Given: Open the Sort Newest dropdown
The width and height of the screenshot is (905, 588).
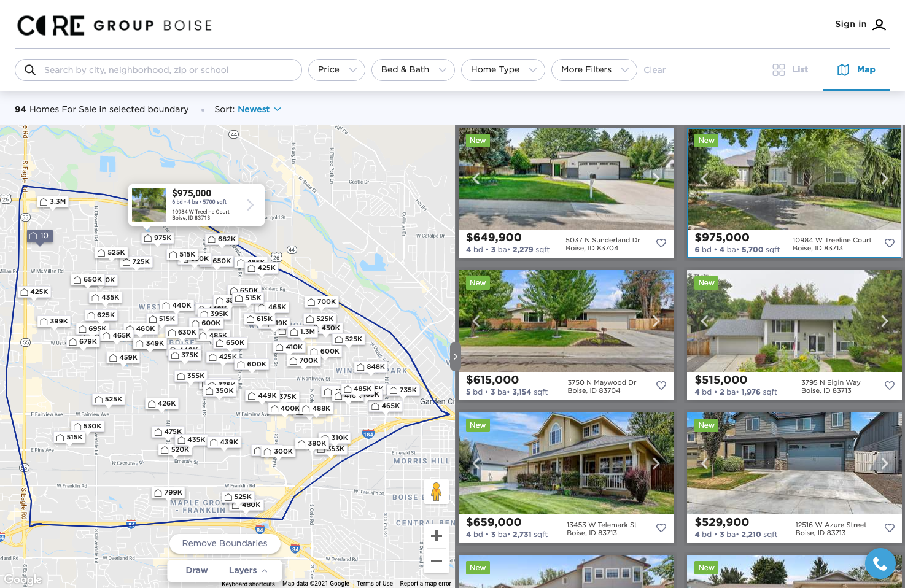Looking at the screenshot, I should pyautogui.click(x=259, y=109).
